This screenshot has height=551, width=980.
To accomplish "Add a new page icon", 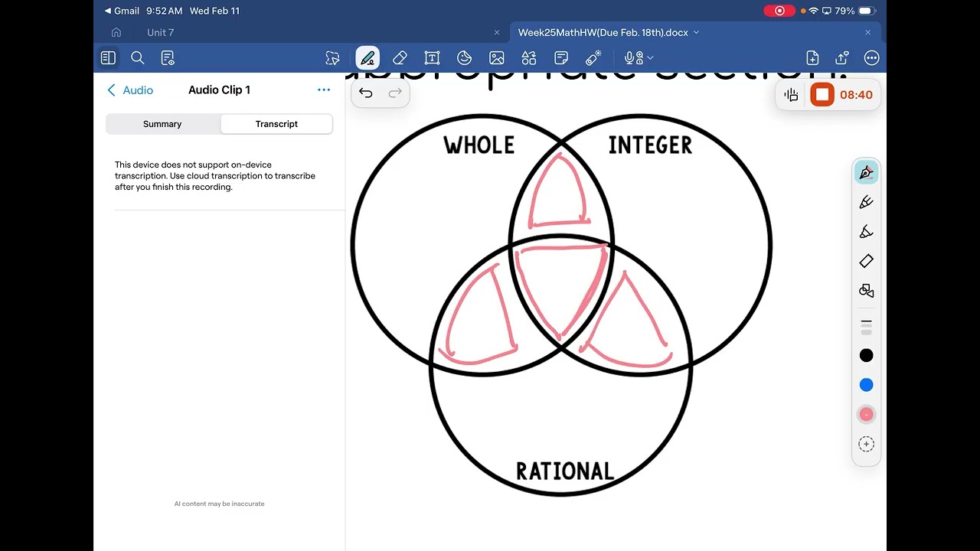I will pyautogui.click(x=812, y=58).
